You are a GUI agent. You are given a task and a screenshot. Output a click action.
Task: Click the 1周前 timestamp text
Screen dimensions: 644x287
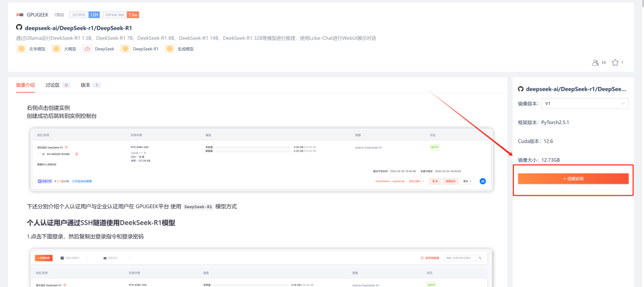58,15
